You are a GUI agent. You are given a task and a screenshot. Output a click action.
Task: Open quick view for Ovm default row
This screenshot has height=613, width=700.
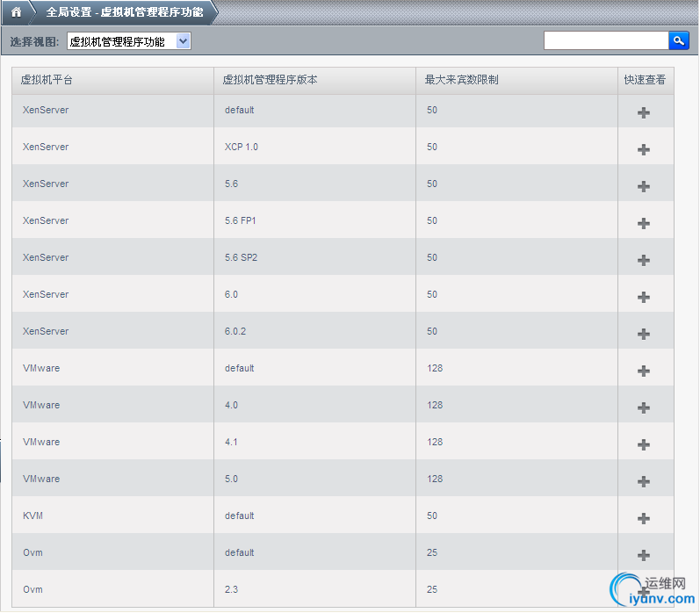pos(643,555)
